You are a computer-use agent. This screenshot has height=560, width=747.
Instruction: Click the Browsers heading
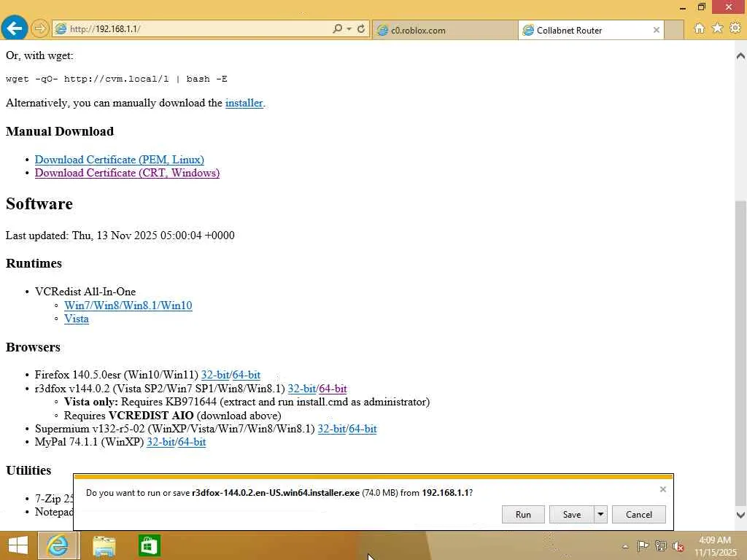pos(33,347)
